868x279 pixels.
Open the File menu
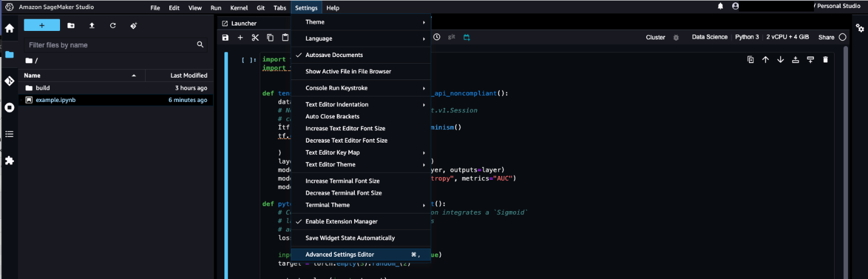[155, 8]
